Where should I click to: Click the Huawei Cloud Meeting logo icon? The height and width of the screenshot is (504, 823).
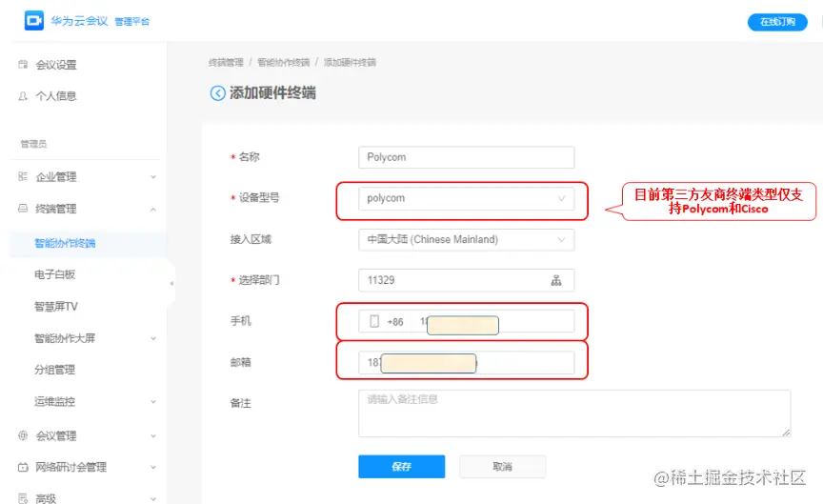pyautogui.click(x=34, y=21)
